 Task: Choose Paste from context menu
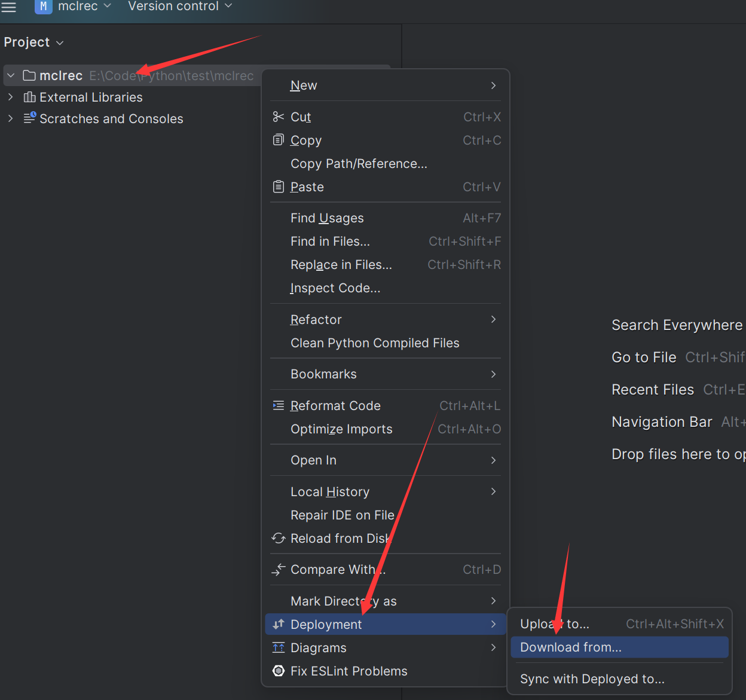point(386,187)
